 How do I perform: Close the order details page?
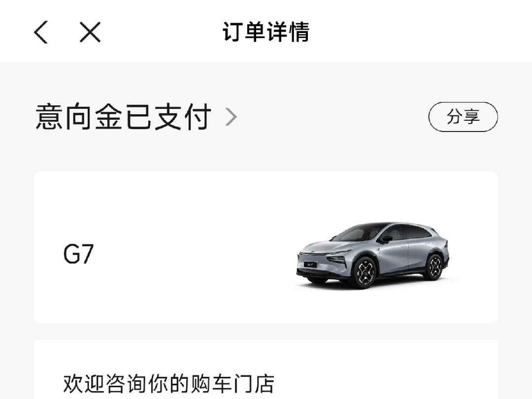pos(90,32)
